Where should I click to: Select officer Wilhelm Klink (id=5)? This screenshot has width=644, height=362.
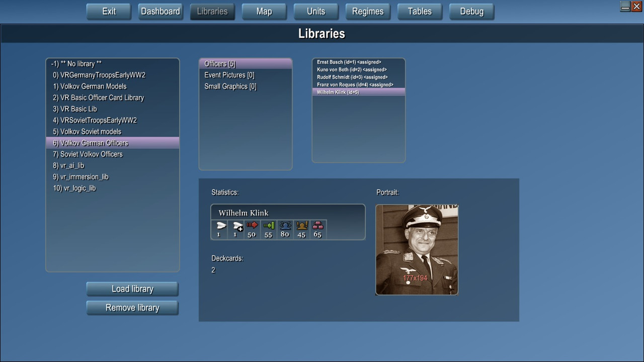pos(359,93)
